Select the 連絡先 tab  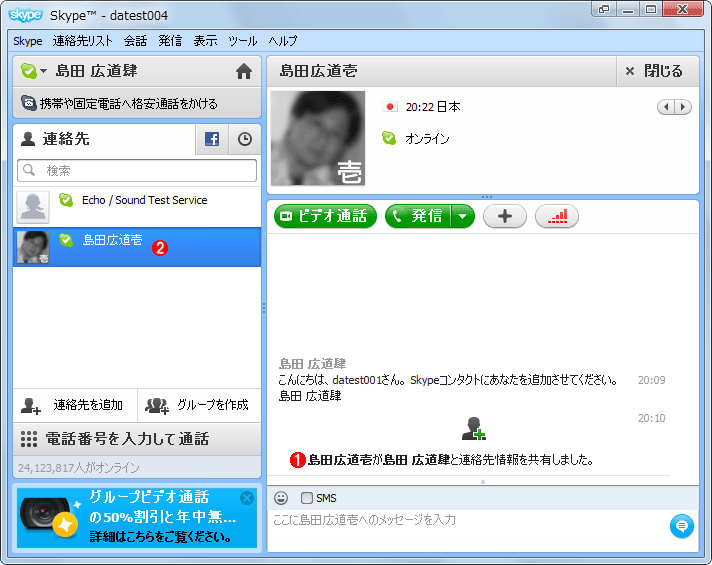click(104, 139)
